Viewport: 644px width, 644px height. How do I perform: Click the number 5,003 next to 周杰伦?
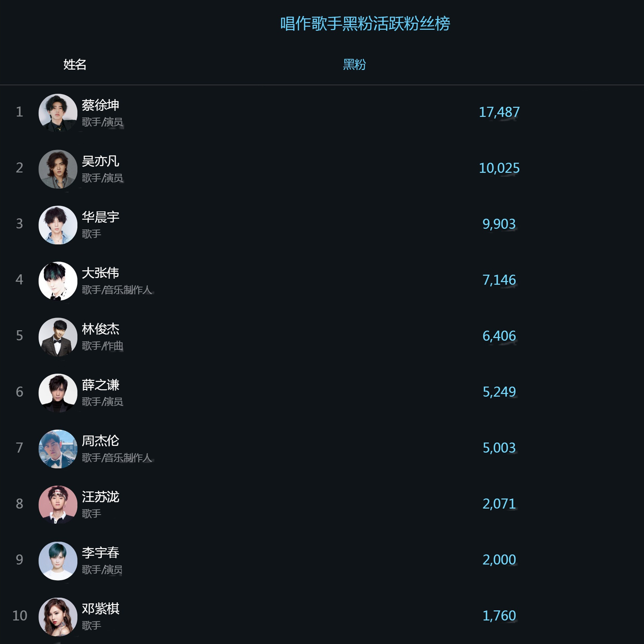click(x=500, y=448)
